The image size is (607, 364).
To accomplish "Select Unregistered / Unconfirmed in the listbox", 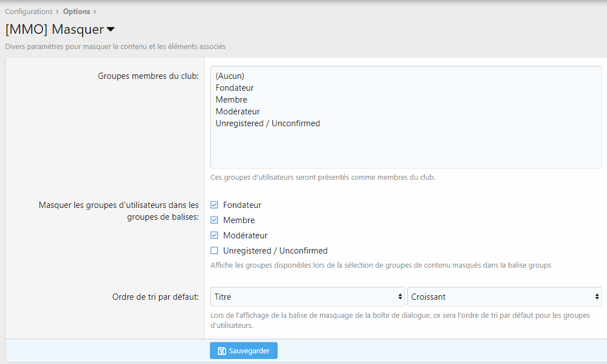I will pos(267,123).
